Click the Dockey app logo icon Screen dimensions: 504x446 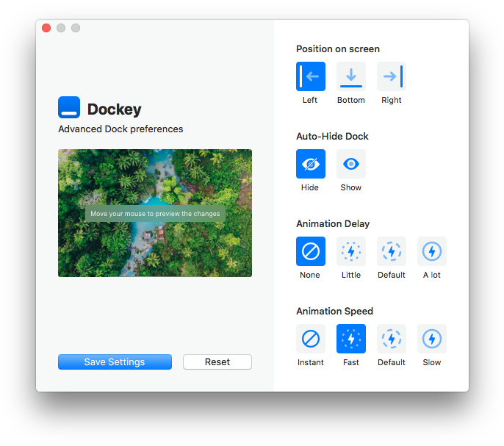(69, 107)
